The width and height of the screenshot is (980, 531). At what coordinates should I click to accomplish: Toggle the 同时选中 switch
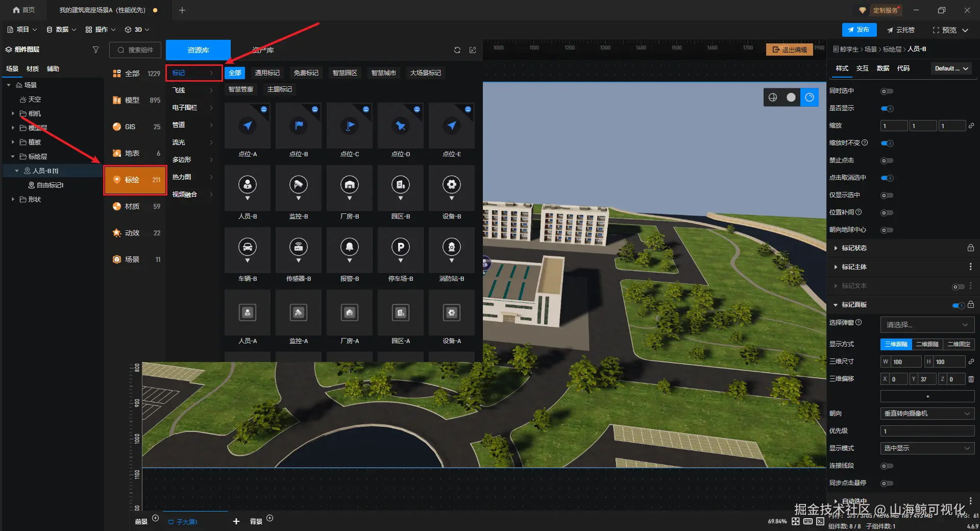point(887,91)
